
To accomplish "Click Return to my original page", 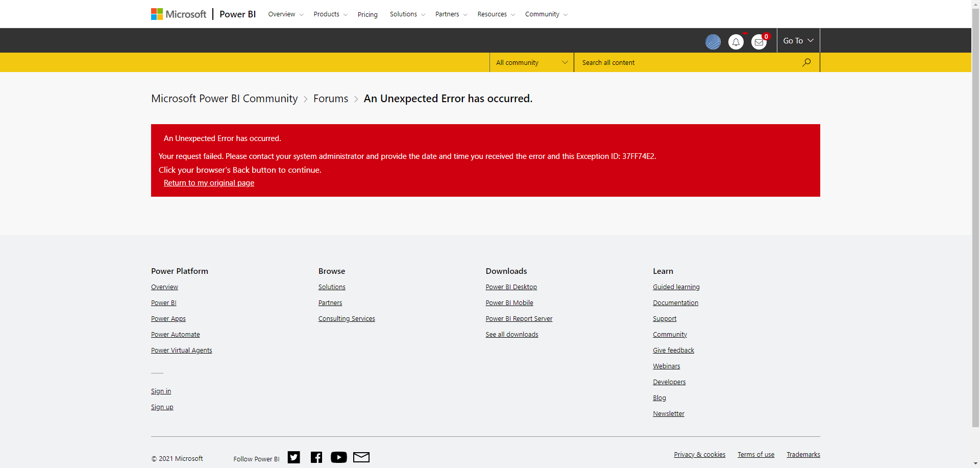I will 209,183.
